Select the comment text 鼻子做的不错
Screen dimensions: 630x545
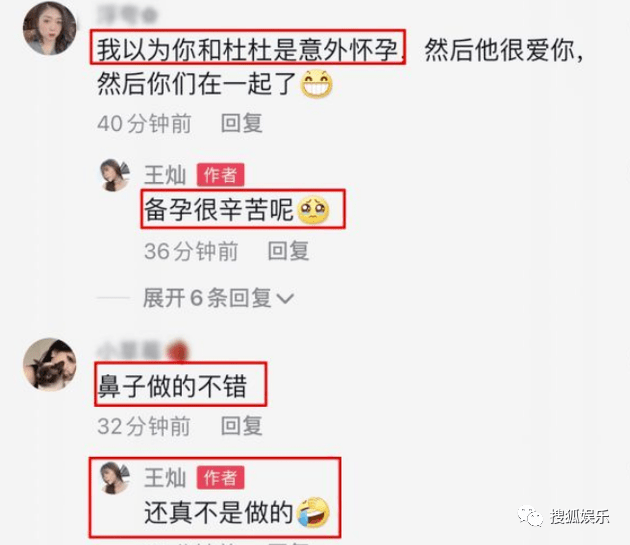172,386
